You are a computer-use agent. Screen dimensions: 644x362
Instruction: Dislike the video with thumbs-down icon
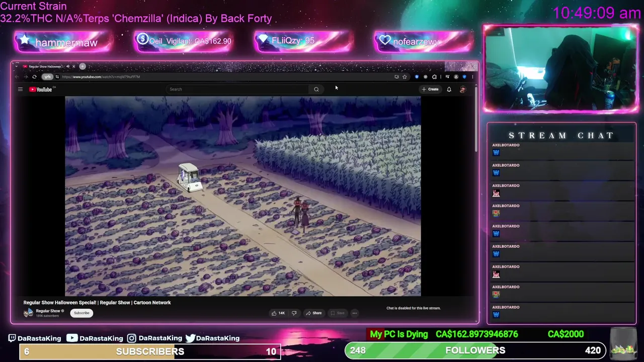[x=294, y=313]
